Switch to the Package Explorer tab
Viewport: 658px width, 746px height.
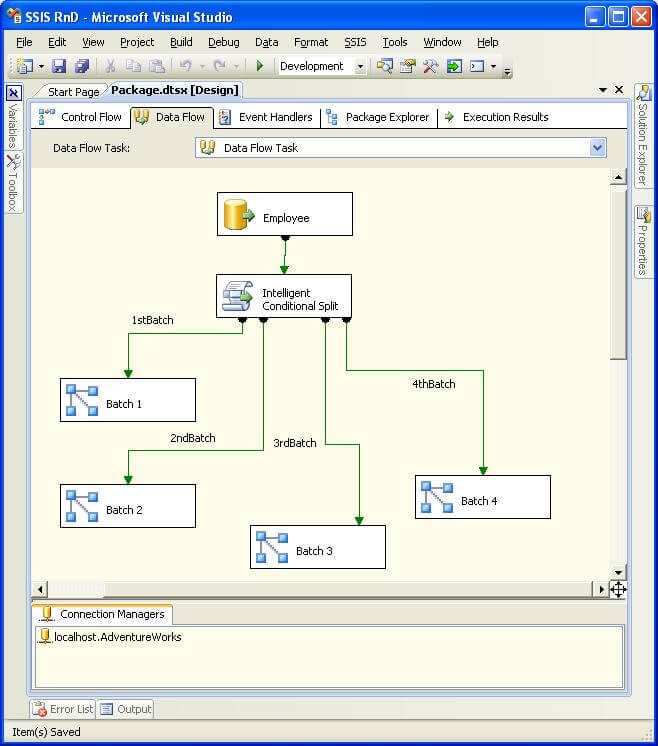pos(378,117)
